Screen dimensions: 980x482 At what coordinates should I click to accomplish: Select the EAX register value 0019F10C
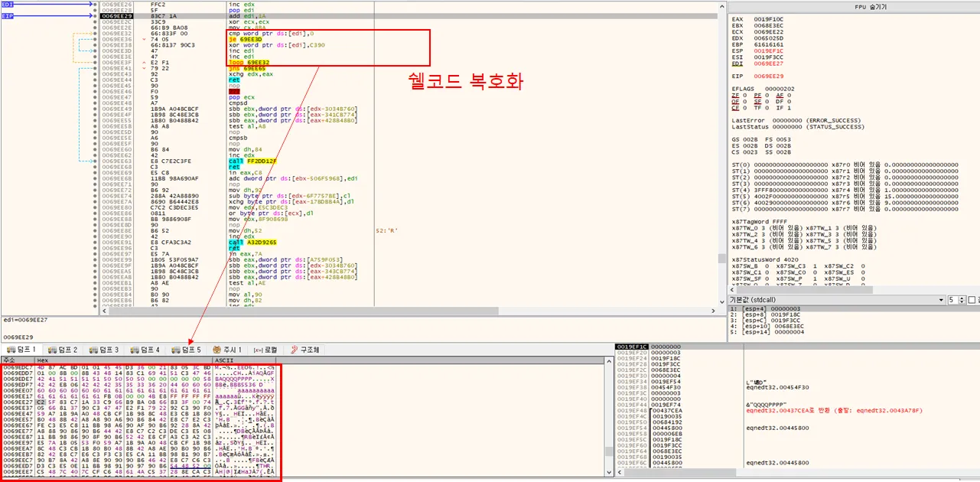tap(768, 18)
